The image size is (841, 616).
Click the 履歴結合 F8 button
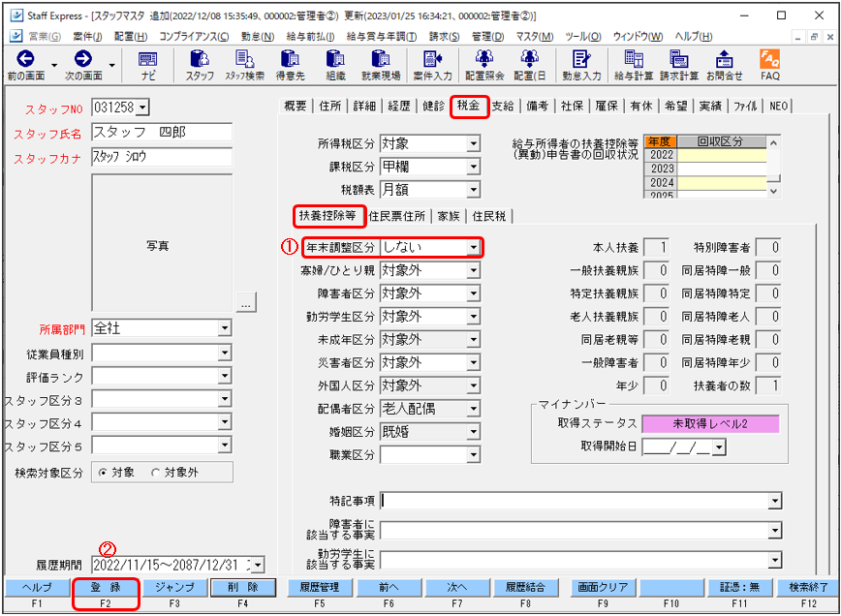tap(525, 588)
